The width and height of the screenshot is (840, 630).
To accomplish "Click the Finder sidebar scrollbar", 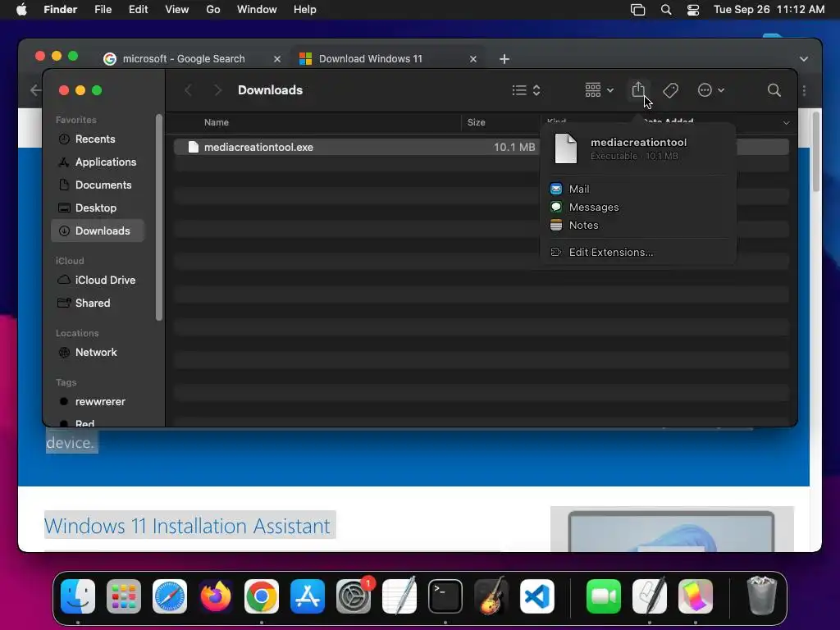I will pos(158,217).
